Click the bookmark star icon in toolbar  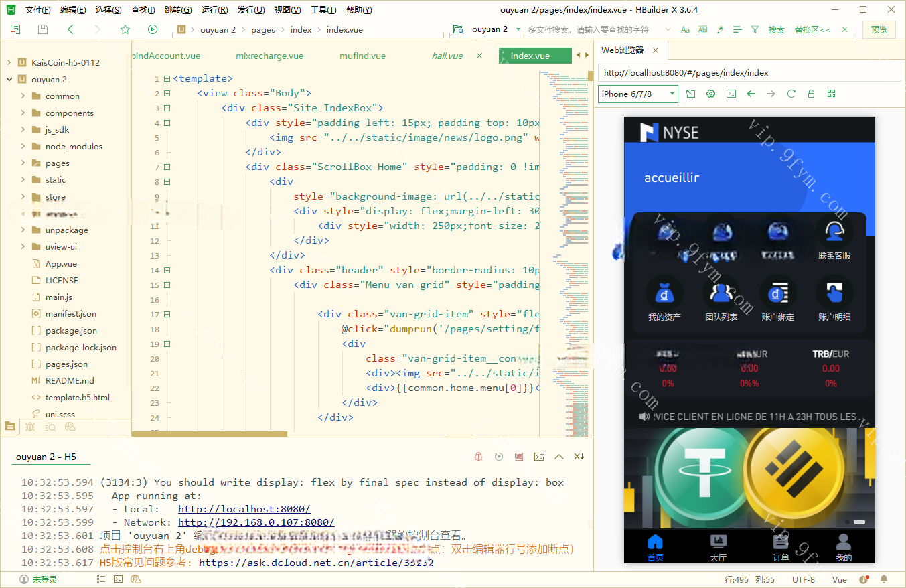coord(125,29)
